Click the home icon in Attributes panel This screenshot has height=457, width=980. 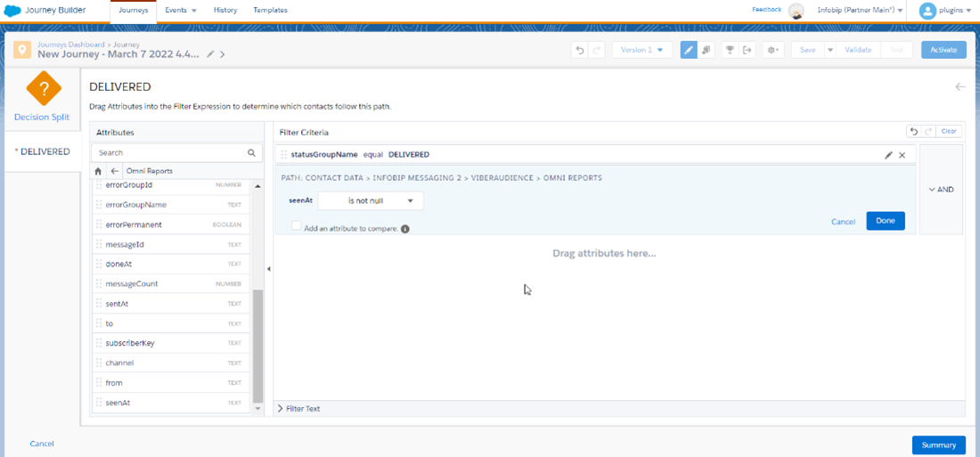click(x=99, y=171)
